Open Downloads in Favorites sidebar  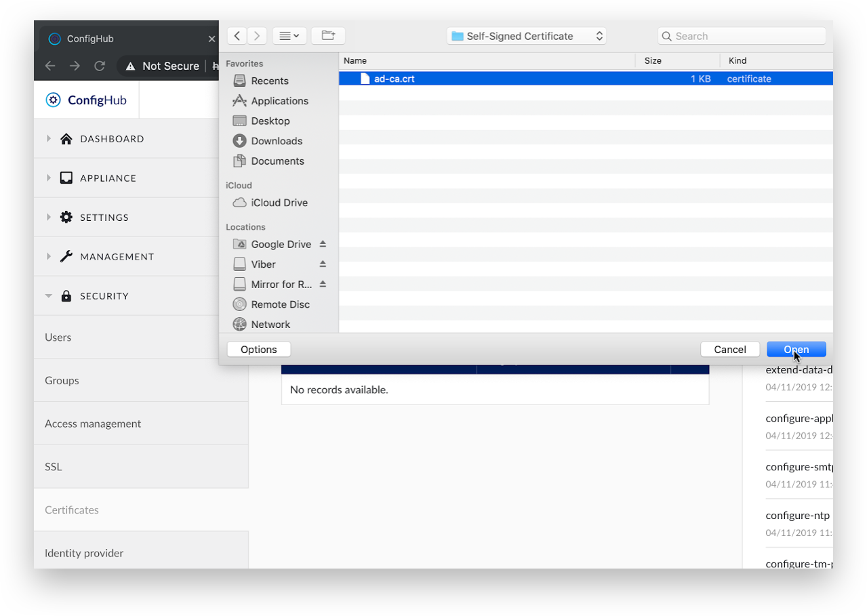pyautogui.click(x=268, y=141)
